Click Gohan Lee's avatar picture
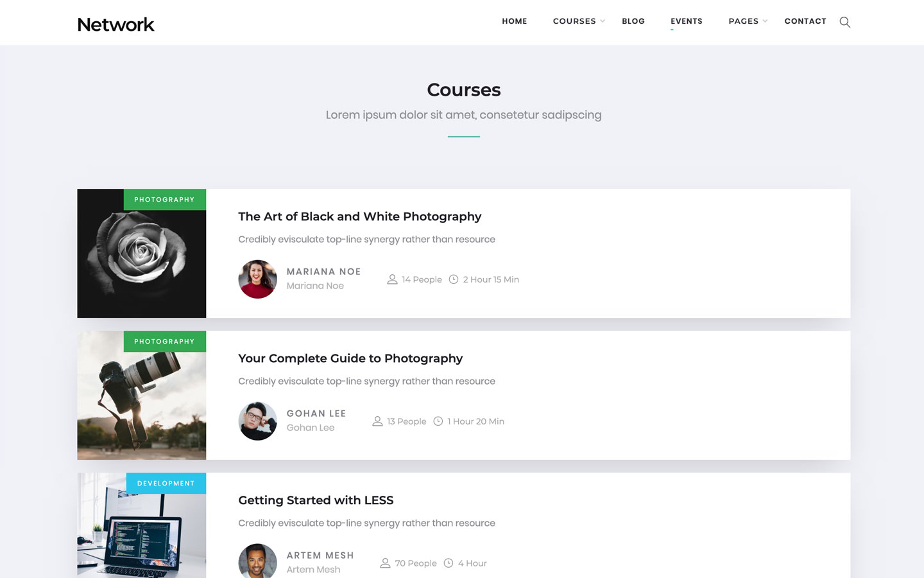This screenshot has height=578, width=924. pos(257,421)
